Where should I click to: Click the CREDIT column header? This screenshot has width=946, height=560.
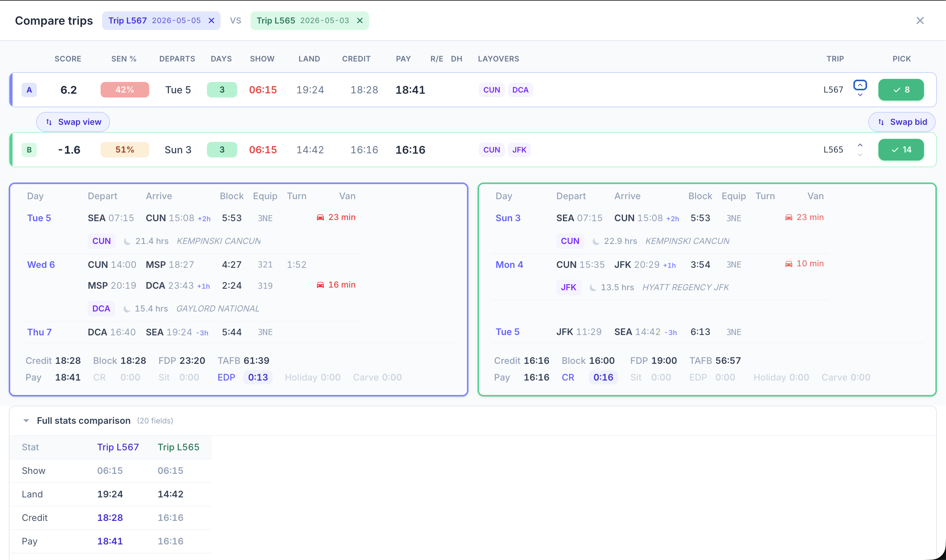click(x=356, y=59)
